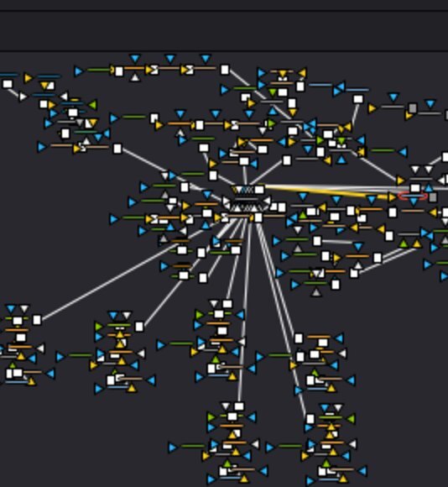Click the white square wired diagonally from the left cluster to the hub
The width and height of the screenshot is (448, 487).
pyautogui.click(x=117, y=149)
